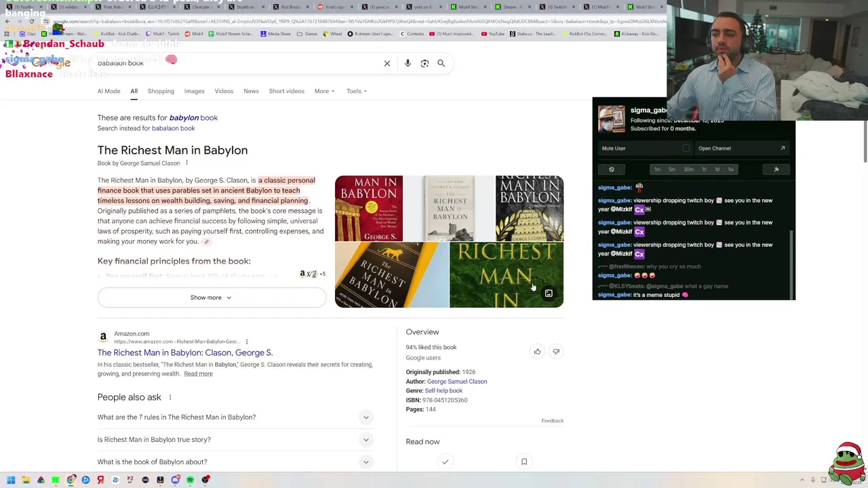868x488 pixels.
Task: Select the All results tab
Action: click(x=134, y=91)
